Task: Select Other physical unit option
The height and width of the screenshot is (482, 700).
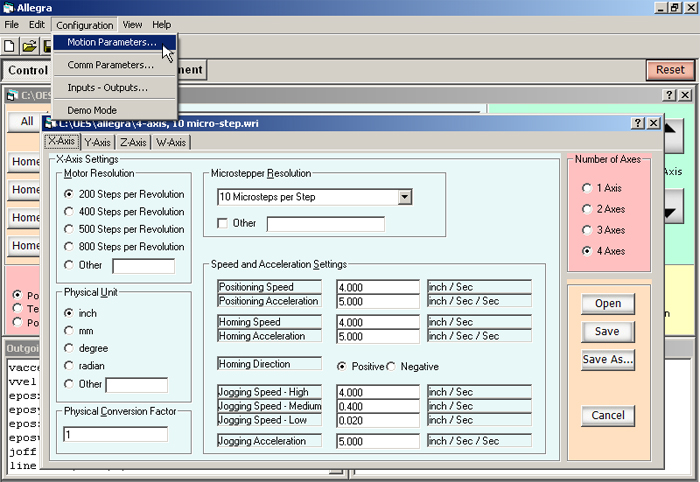Action: [x=83, y=384]
